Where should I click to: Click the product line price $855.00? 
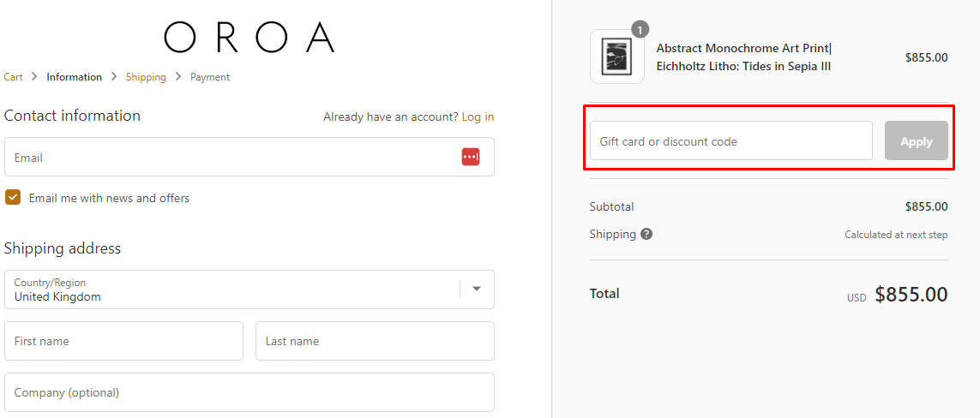(926, 57)
